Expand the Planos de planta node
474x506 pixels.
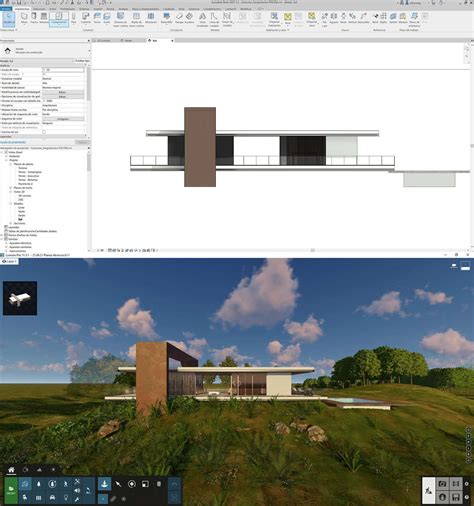(11, 164)
